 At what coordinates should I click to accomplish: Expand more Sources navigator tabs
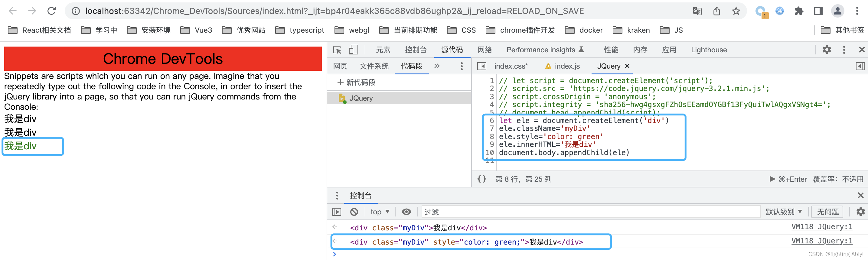tap(437, 66)
